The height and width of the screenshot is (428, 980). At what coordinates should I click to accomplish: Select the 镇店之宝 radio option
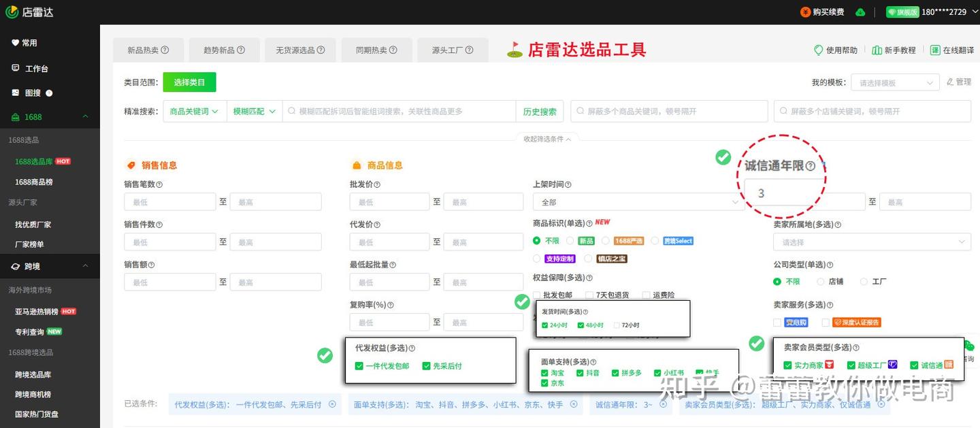588,259
